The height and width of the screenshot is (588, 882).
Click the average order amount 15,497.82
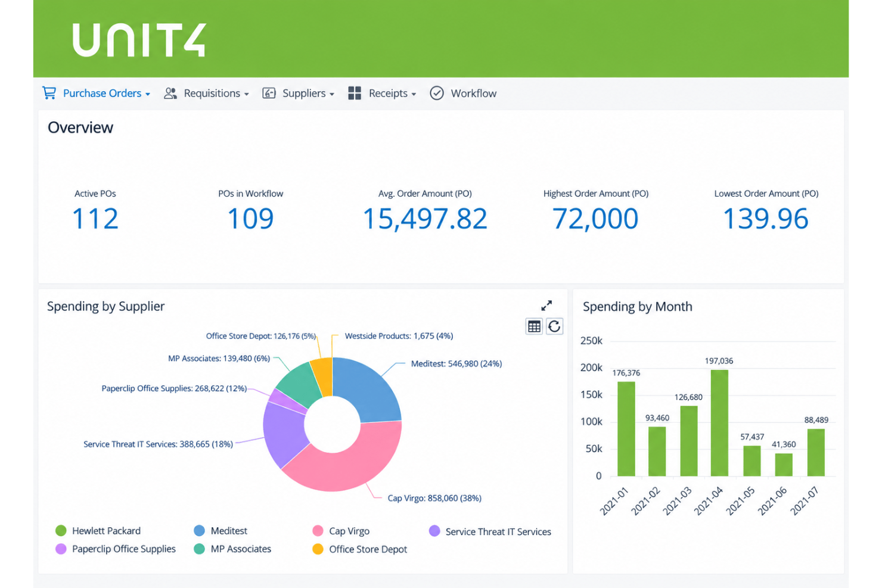[425, 219]
